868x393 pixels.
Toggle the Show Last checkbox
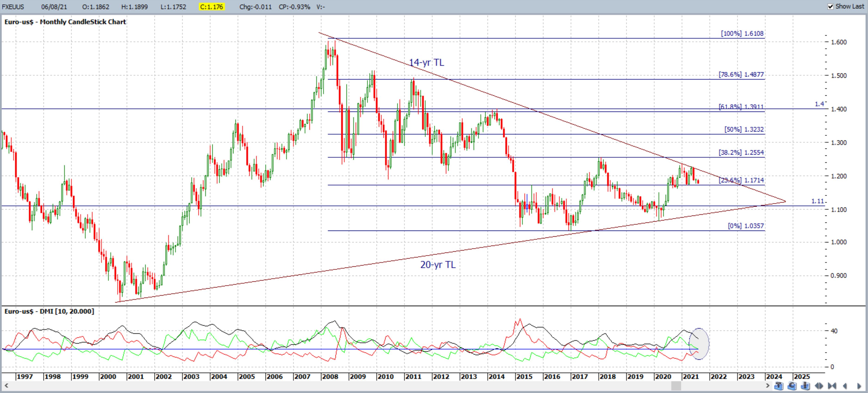[831, 6]
